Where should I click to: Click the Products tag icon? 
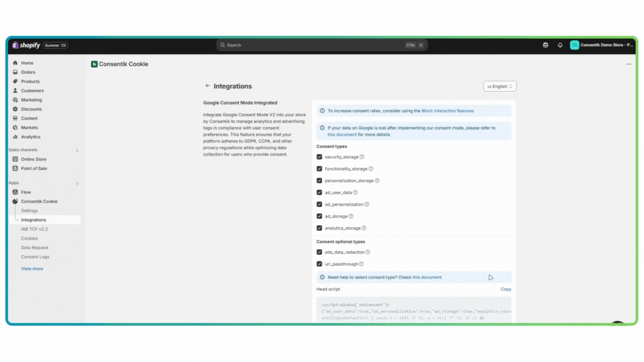click(x=15, y=81)
